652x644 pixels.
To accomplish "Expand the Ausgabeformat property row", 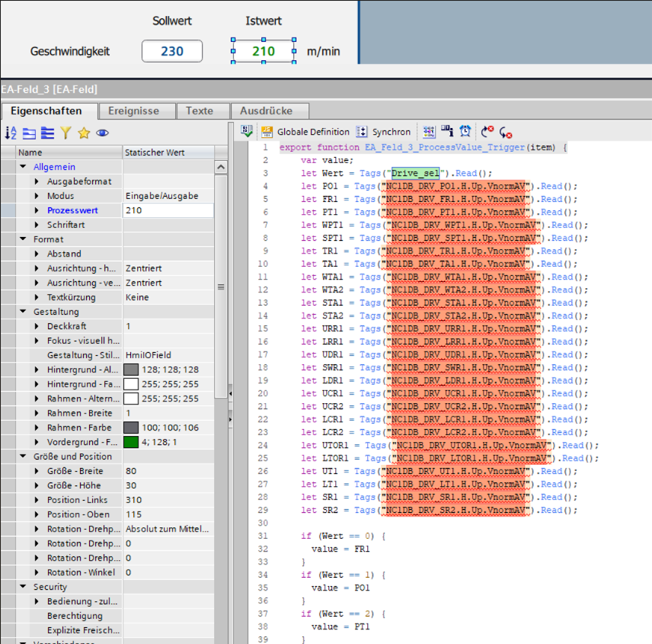I will tap(37, 181).
